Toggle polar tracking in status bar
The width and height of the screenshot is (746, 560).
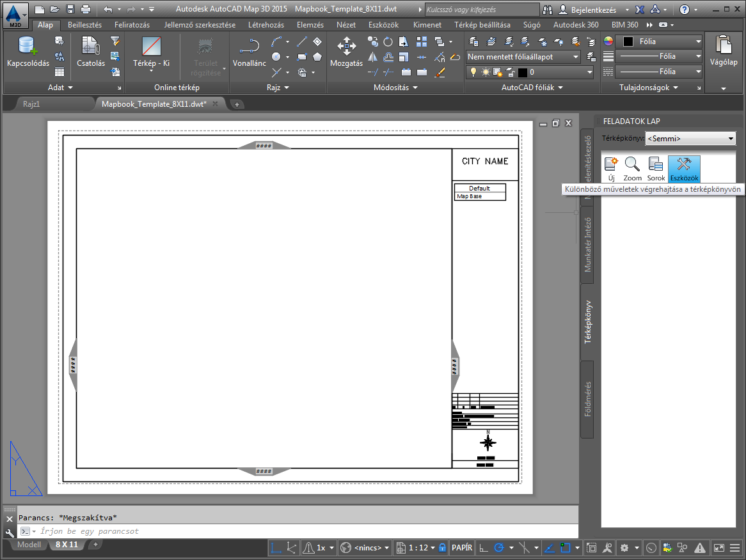pyautogui.click(x=499, y=548)
